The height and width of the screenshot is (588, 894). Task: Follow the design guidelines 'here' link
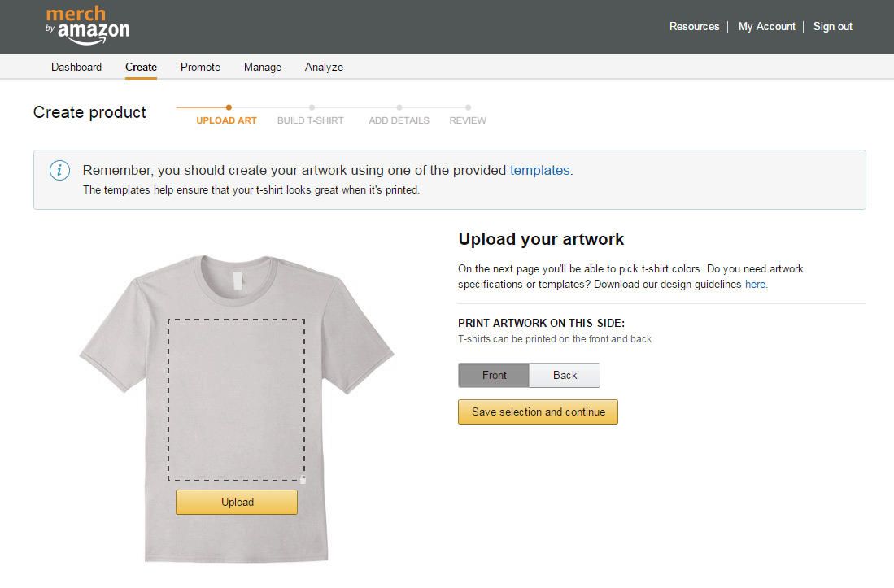[755, 285]
